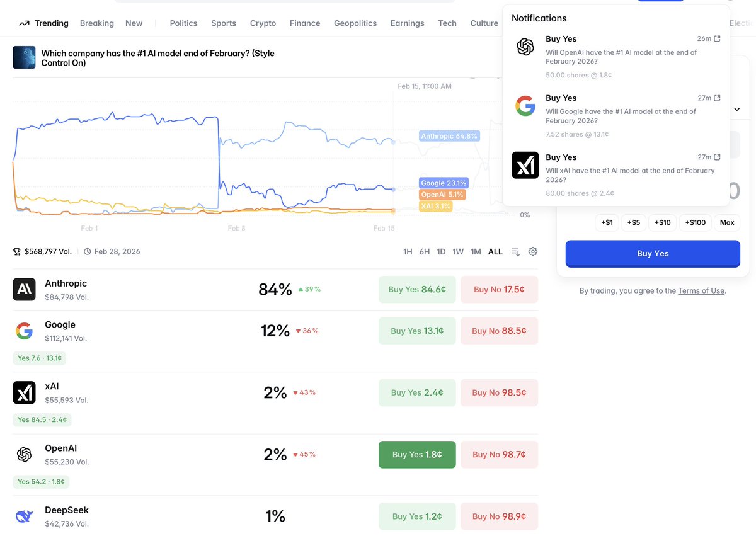Select the 1H chart time range
756x536 pixels.
[x=408, y=252]
